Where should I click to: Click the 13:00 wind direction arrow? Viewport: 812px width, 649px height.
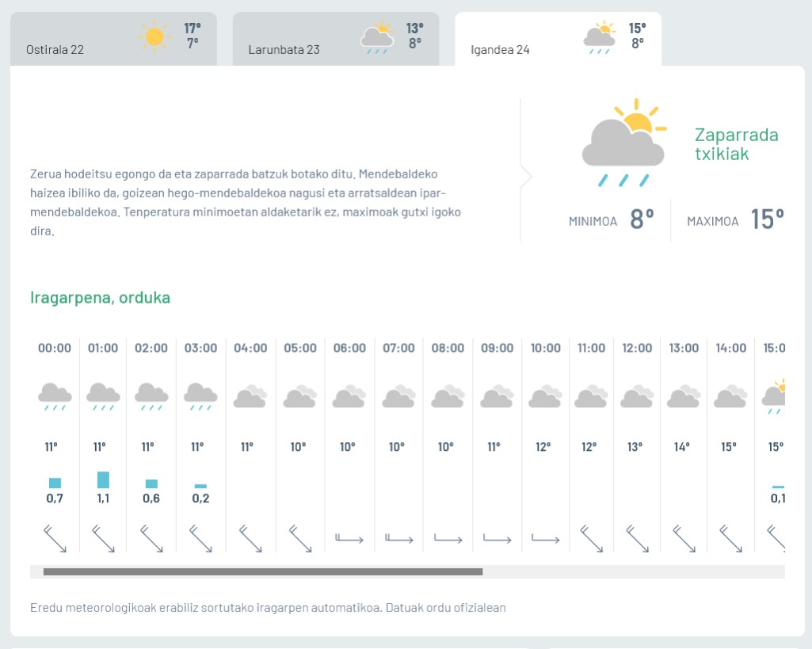point(684,539)
